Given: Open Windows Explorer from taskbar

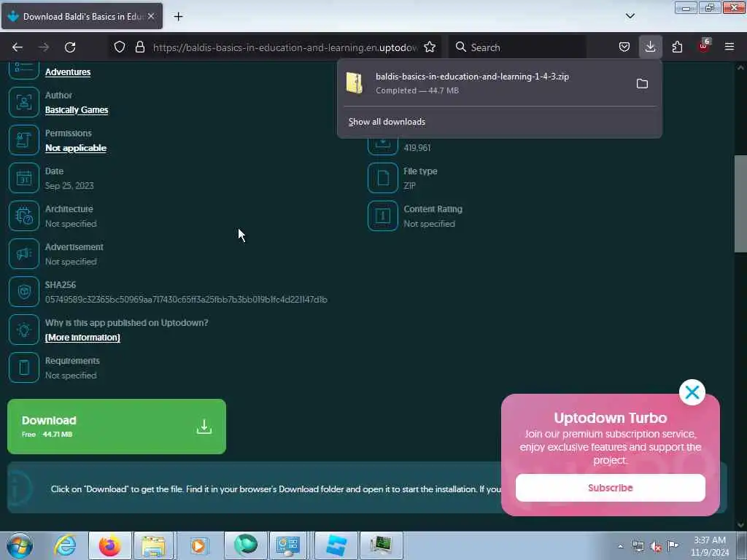Looking at the screenshot, I should (x=153, y=545).
